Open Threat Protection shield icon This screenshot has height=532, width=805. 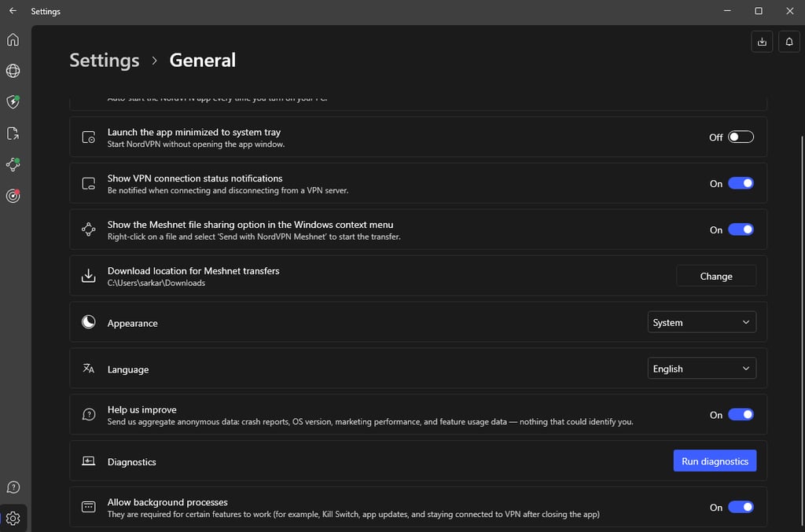click(x=13, y=101)
